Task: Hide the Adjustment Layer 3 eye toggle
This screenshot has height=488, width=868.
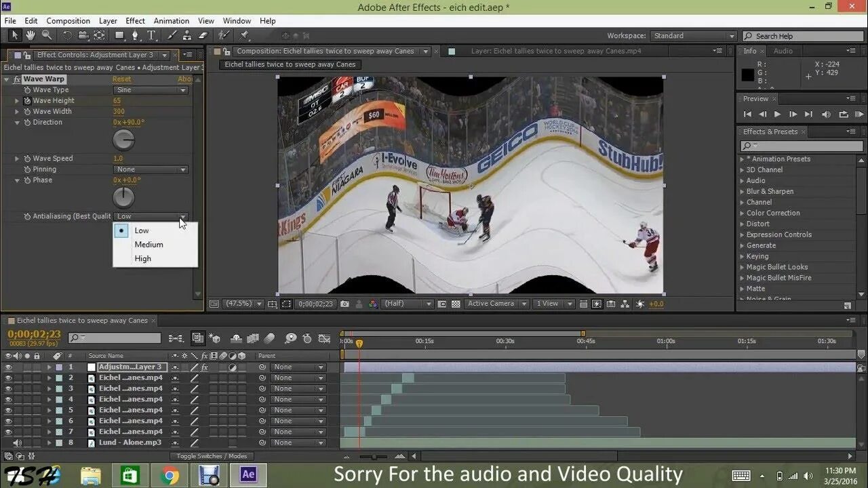Action: pyautogui.click(x=8, y=367)
